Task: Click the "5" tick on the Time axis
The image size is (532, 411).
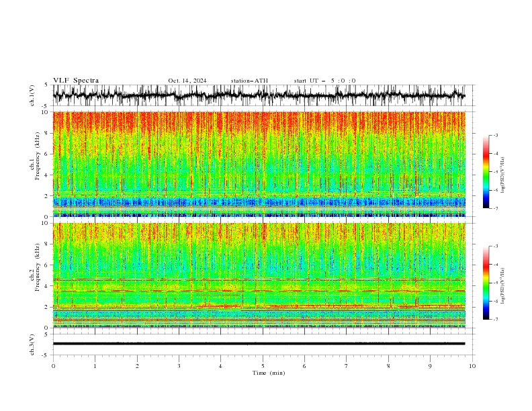Action: (263, 366)
